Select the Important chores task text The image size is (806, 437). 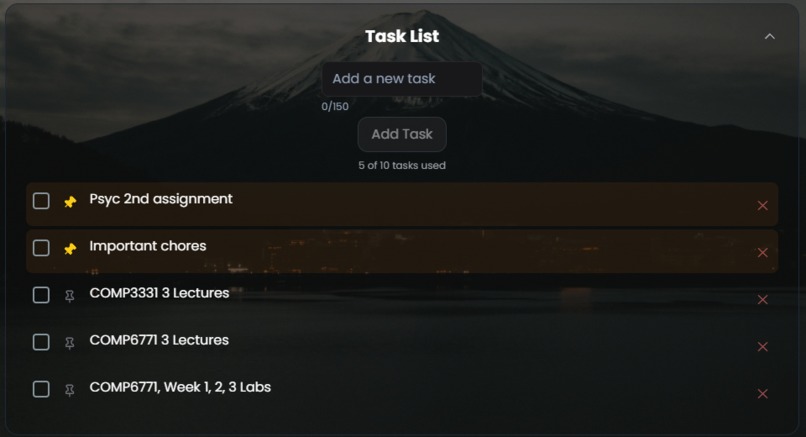[x=148, y=246]
